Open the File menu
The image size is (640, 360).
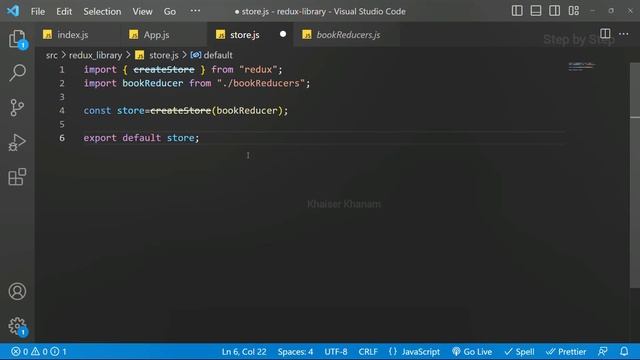pos(38,11)
